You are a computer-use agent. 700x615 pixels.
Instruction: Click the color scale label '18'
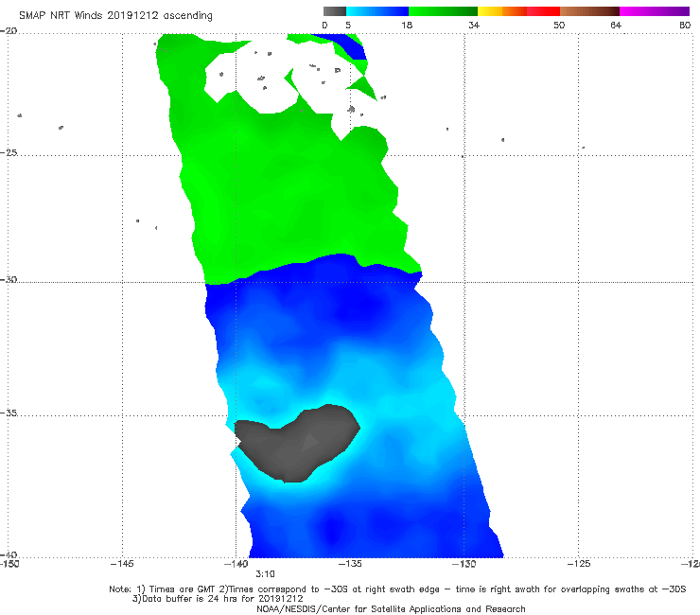407,26
